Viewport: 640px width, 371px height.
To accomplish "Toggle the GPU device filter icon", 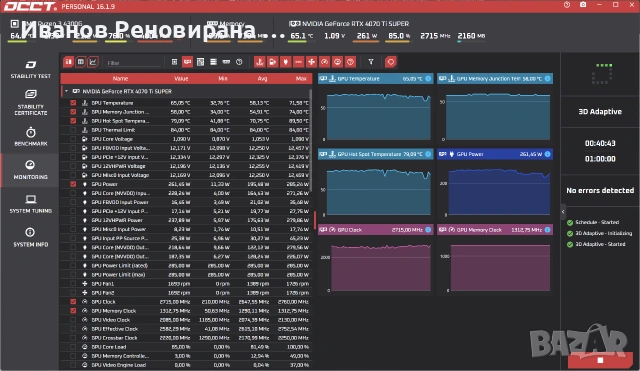I will (x=187, y=62).
